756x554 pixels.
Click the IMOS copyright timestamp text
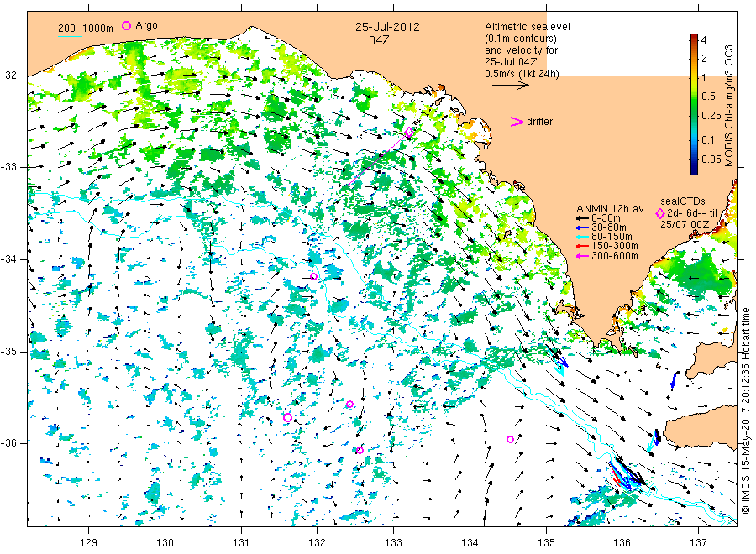pos(746,411)
